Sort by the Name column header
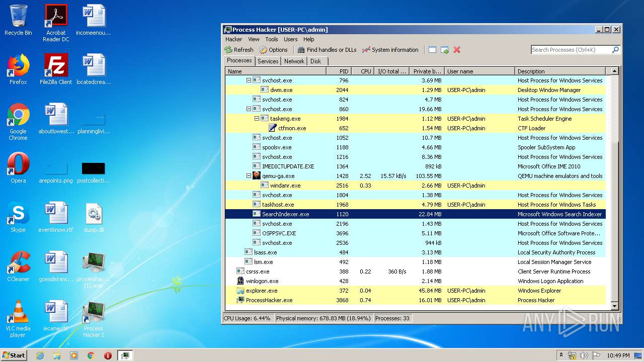This screenshot has width=644, height=362. pos(276,71)
